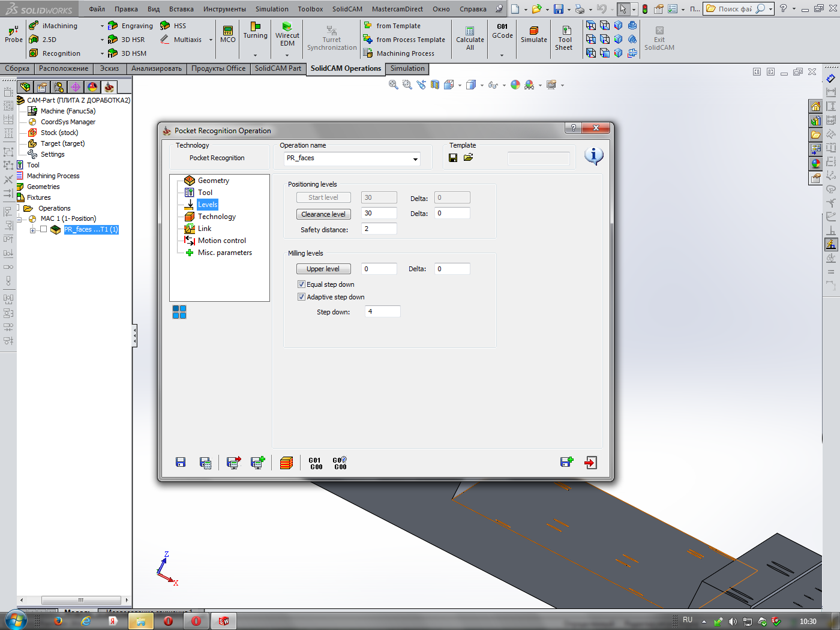
Task: Open the SolidCAM menu
Action: [x=347, y=9]
